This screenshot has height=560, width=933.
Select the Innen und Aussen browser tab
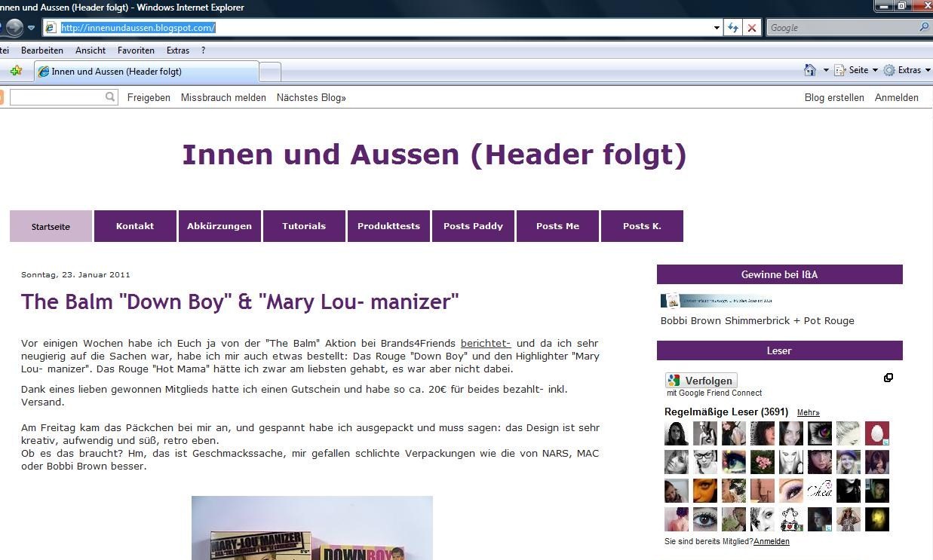point(146,72)
